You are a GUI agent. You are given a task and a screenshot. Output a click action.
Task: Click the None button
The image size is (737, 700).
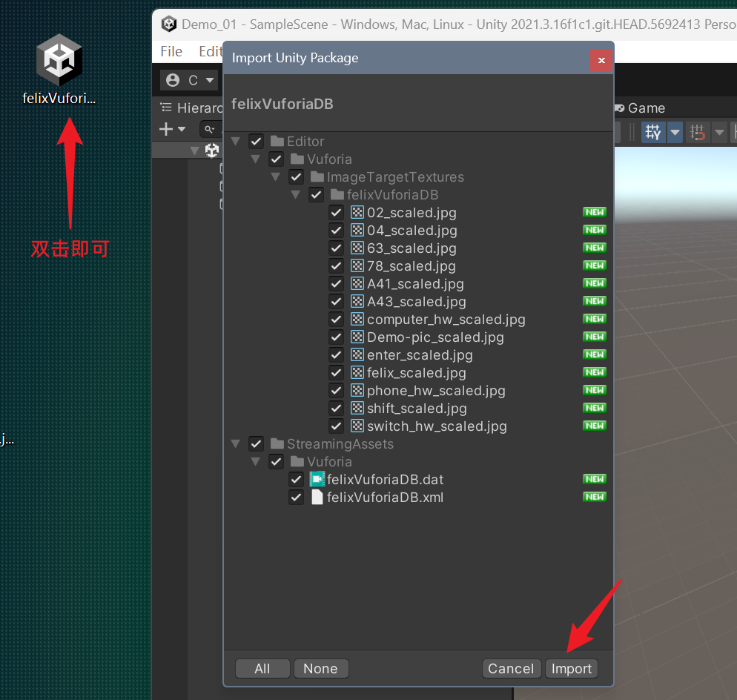(320, 669)
